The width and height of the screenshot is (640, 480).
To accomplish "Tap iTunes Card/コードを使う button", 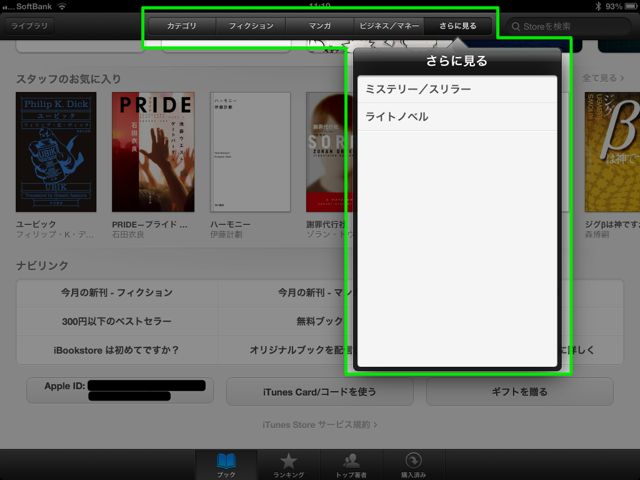I will (320, 392).
